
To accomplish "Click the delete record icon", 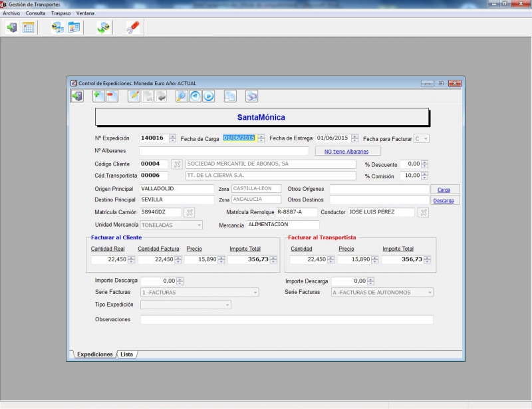I will pos(111,96).
